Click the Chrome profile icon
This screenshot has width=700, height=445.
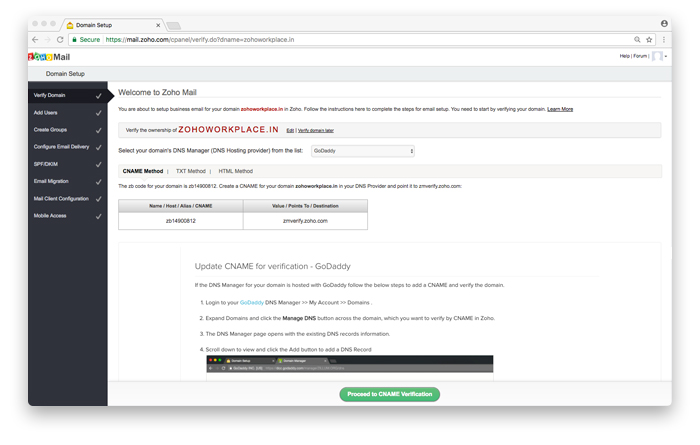click(664, 23)
